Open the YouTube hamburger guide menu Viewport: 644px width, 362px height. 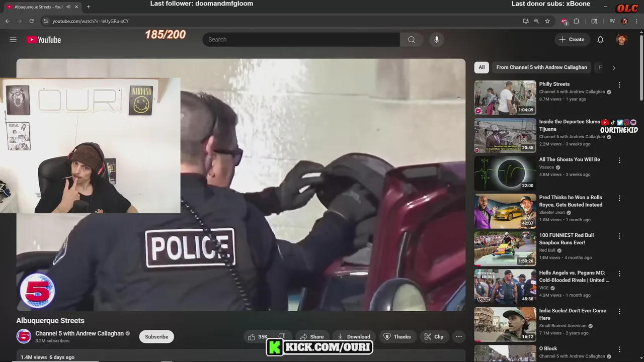[13, 40]
